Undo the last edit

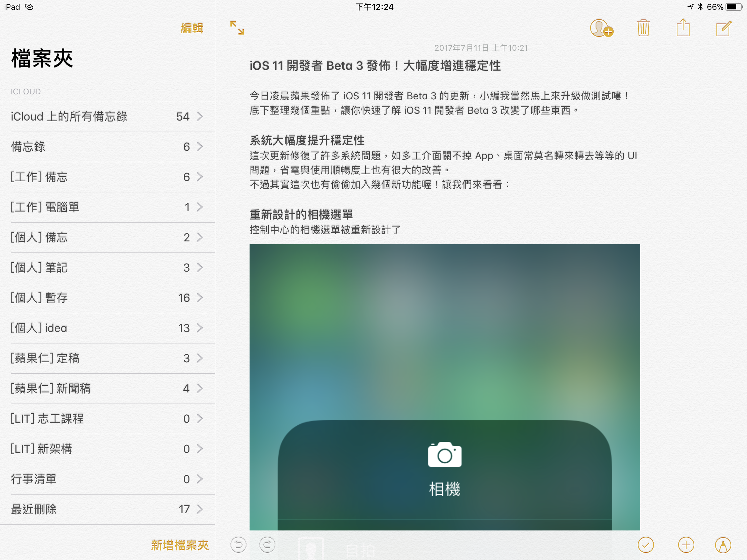tap(238, 545)
